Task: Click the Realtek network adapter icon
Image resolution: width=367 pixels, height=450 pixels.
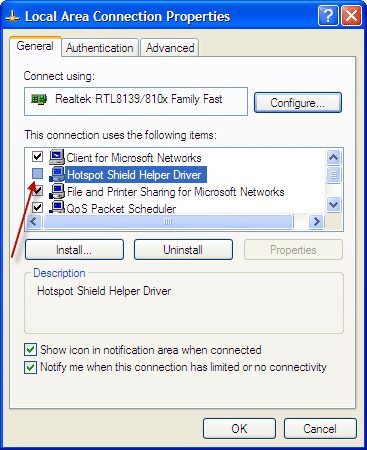Action: click(39, 99)
